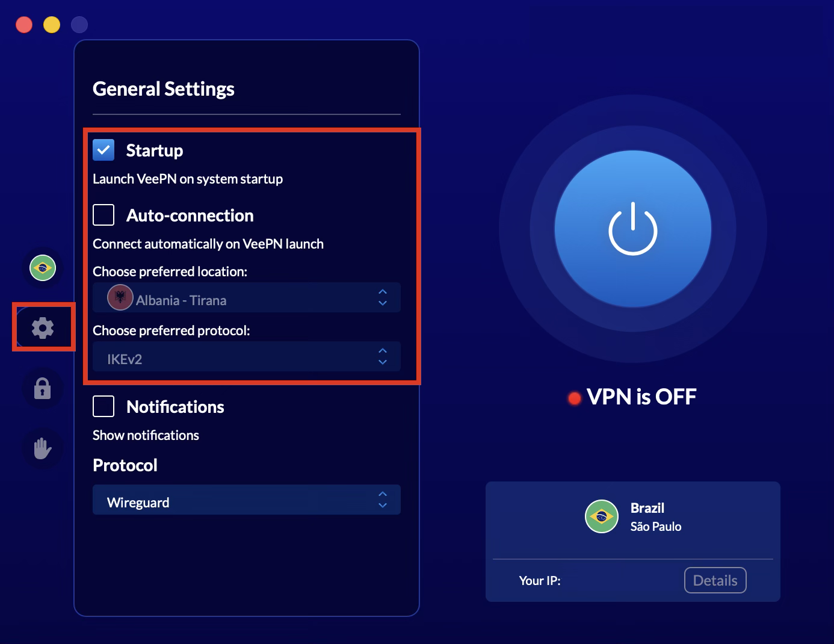Click the Your IP row
The height and width of the screenshot is (644, 834).
click(x=540, y=580)
